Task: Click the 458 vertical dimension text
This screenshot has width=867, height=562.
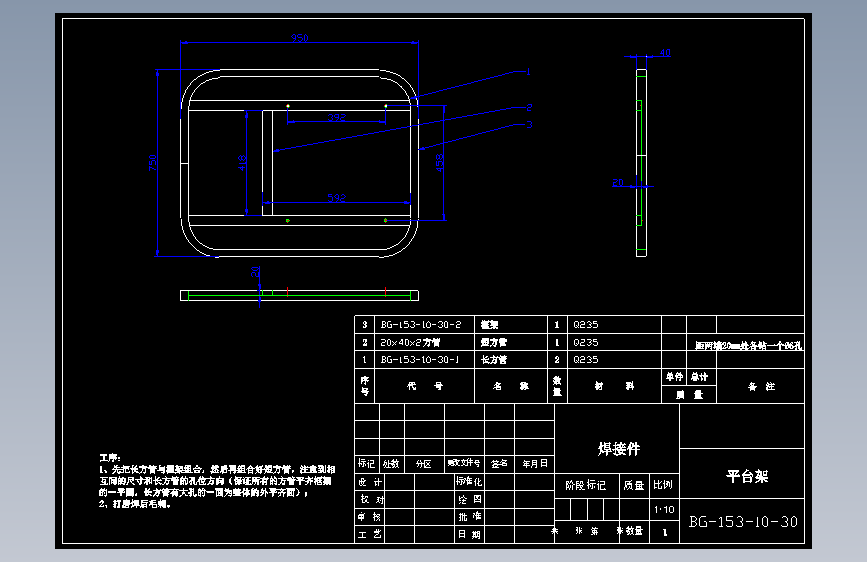Action: (x=440, y=163)
